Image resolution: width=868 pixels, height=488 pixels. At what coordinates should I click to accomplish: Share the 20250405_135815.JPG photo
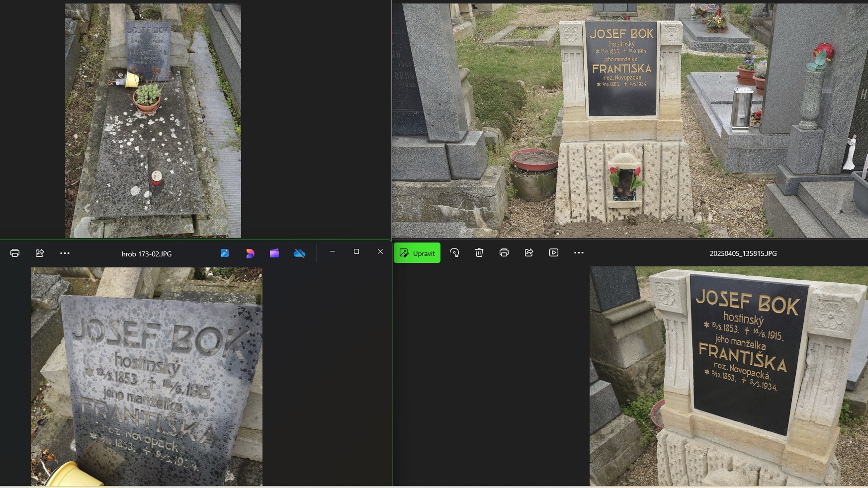[x=528, y=252]
